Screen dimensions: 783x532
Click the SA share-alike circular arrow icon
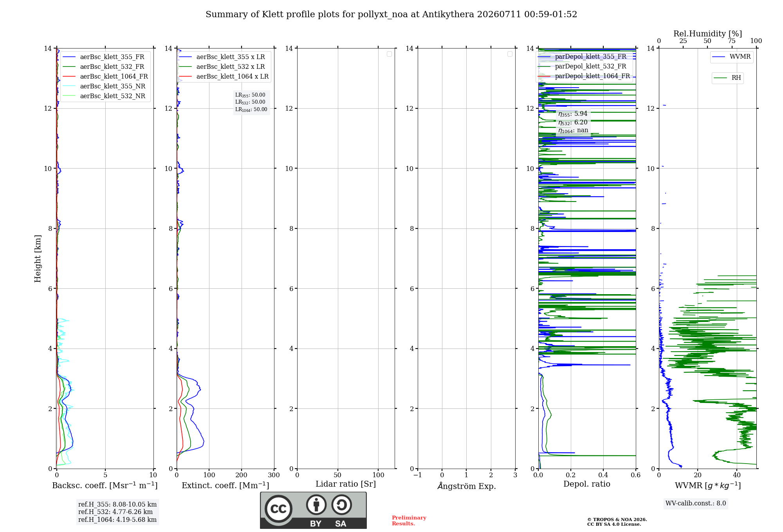341,505
